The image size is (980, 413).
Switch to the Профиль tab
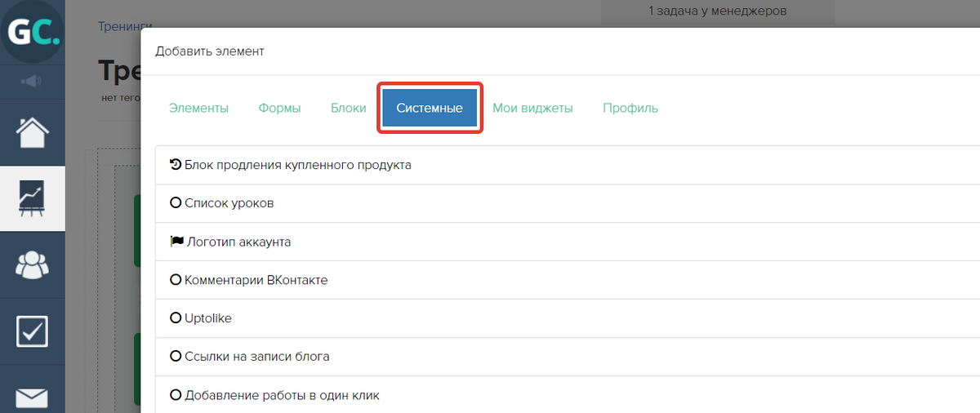[630, 108]
